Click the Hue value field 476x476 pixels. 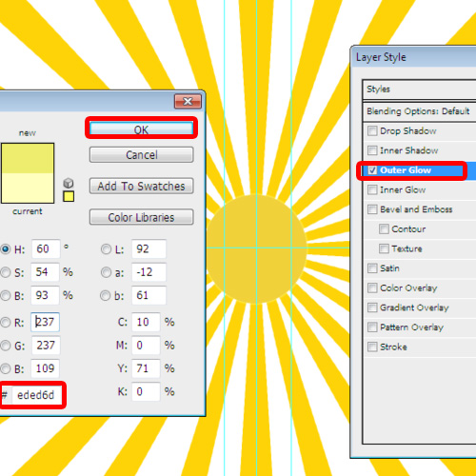point(46,248)
